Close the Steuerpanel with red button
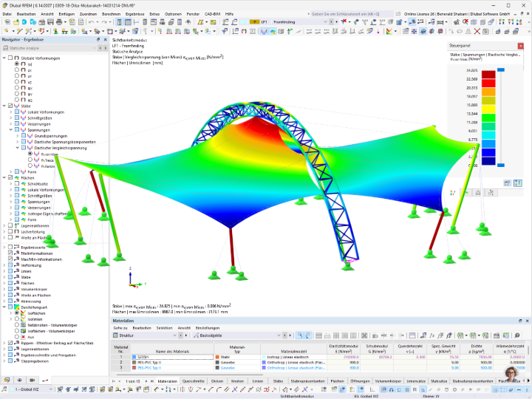 click(x=520, y=46)
